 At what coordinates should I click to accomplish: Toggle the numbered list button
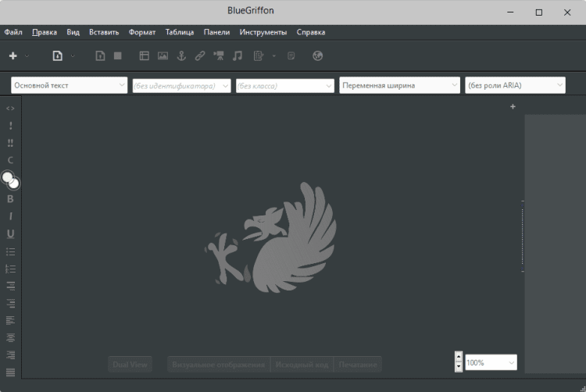(x=10, y=269)
